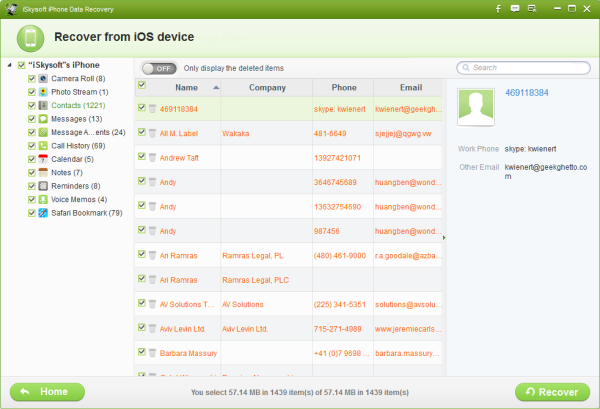Toggle the select-all checkbox in table header

142,85
